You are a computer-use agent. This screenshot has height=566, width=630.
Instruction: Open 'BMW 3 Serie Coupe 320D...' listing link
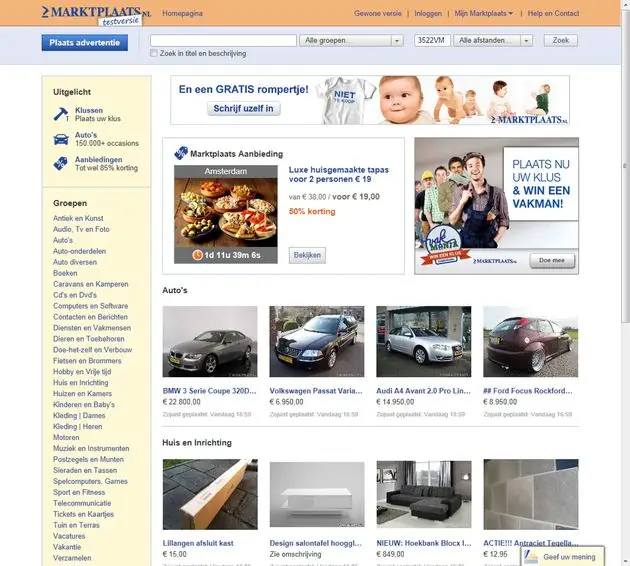(x=209, y=391)
